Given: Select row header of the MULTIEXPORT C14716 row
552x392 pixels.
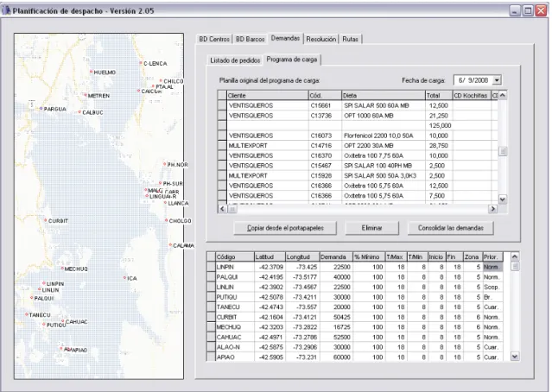Looking at the screenshot, I should (x=222, y=145).
